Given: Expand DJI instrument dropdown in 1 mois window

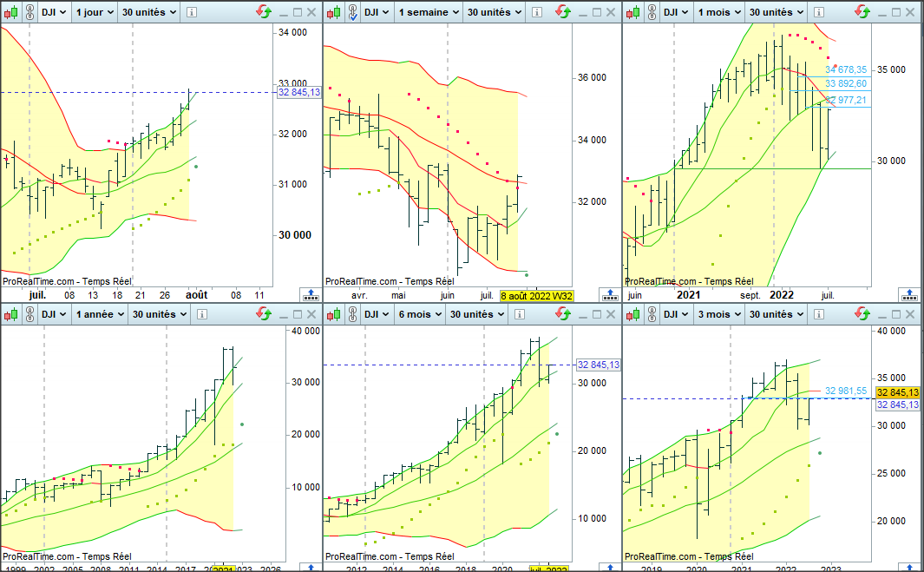Looking at the screenshot, I should (676, 12).
